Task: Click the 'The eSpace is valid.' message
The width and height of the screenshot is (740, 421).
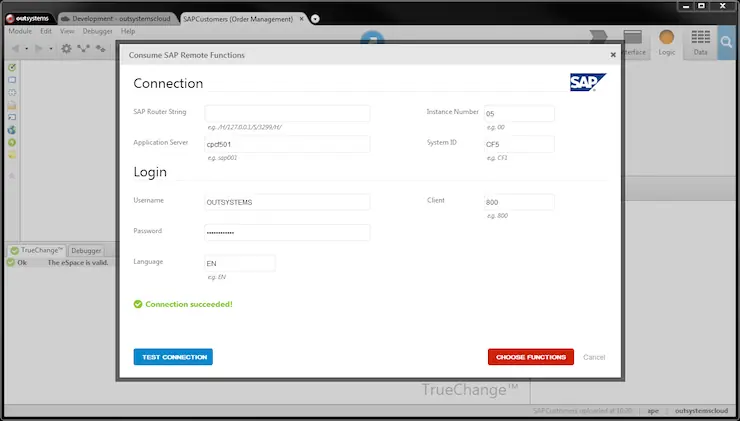Action: point(78,263)
